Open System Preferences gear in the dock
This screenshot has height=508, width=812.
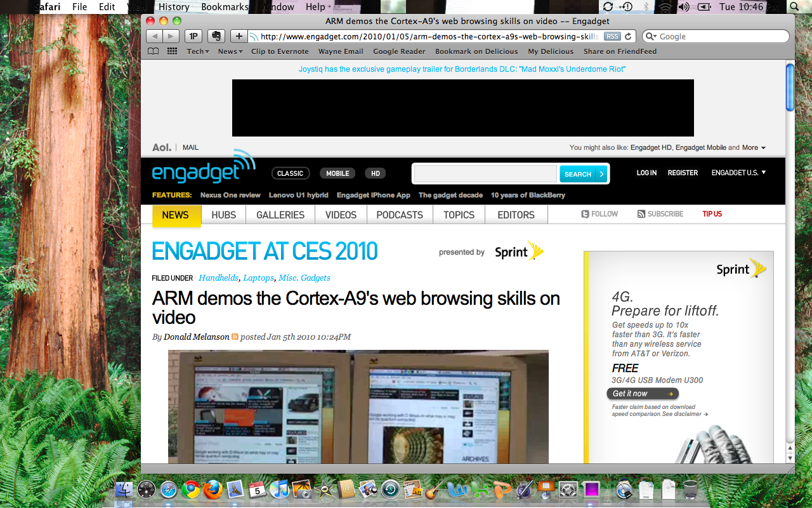click(x=568, y=490)
